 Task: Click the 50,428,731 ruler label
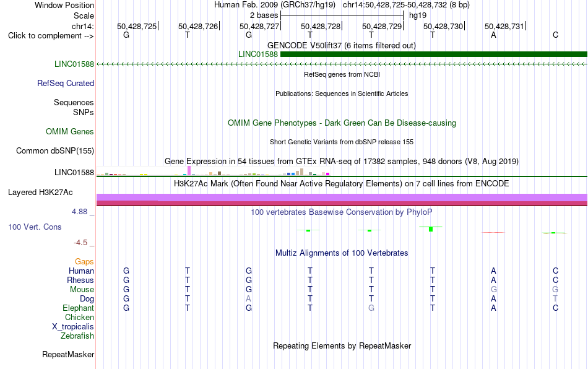[504, 26]
